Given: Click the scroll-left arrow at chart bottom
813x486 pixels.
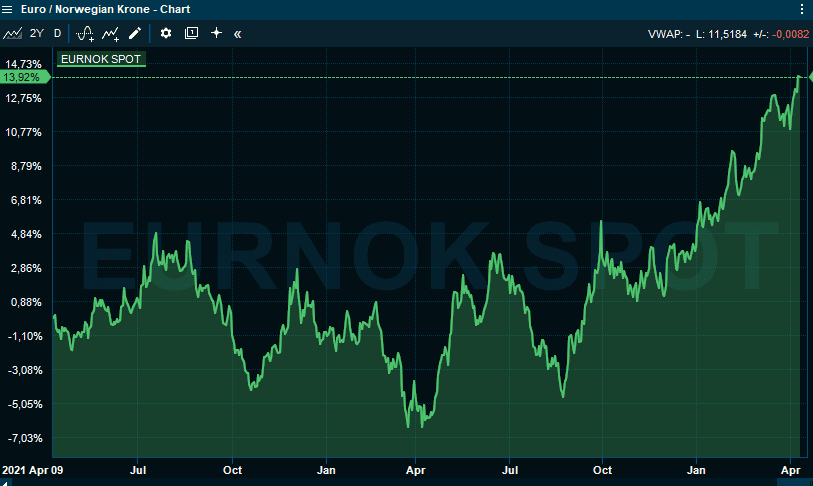Looking at the screenshot, I should coord(6,482).
